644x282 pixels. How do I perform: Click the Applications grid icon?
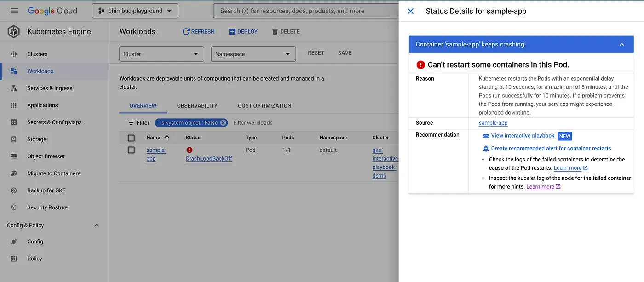click(x=14, y=105)
